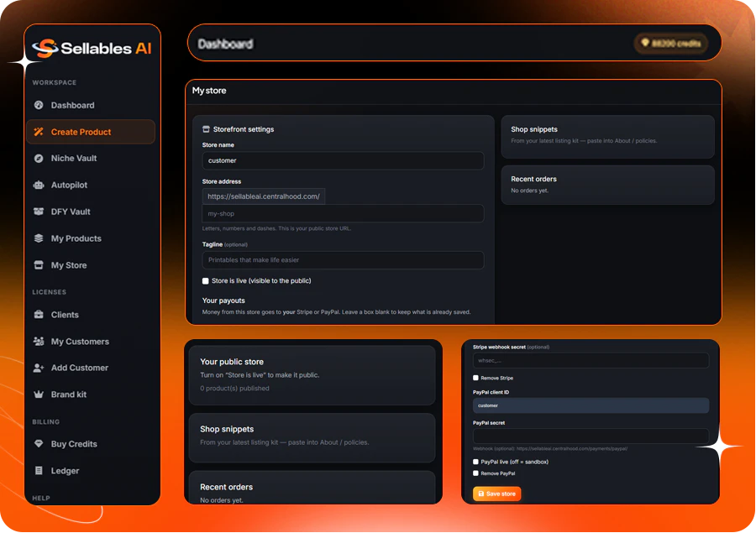Click the PayPal secret field
Image resolution: width=756 pixels, height=533 pixels.
coord(591,436)
